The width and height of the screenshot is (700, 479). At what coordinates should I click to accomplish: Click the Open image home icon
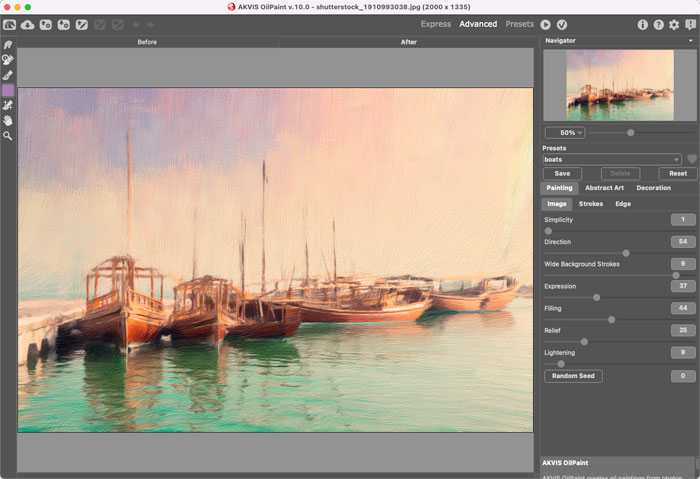(x=9, y=25)
